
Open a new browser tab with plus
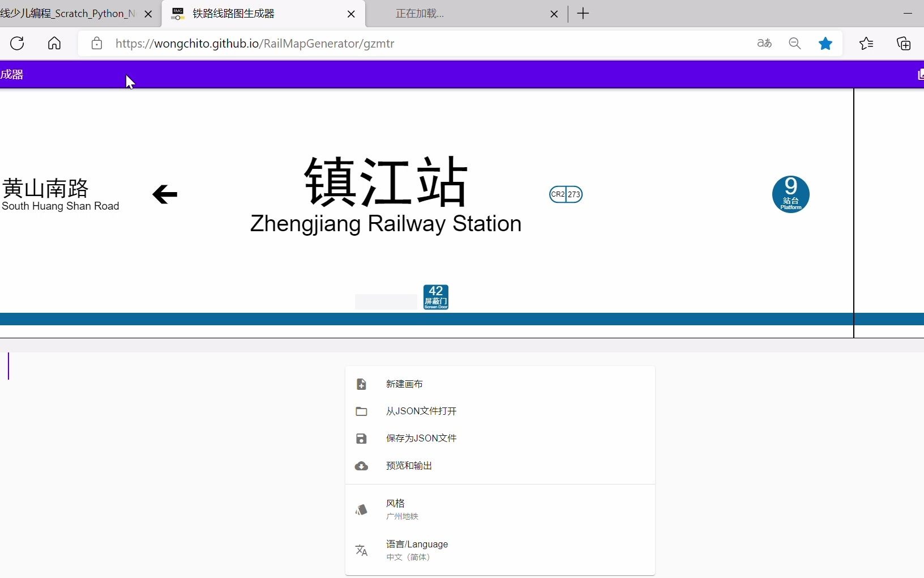583,14
